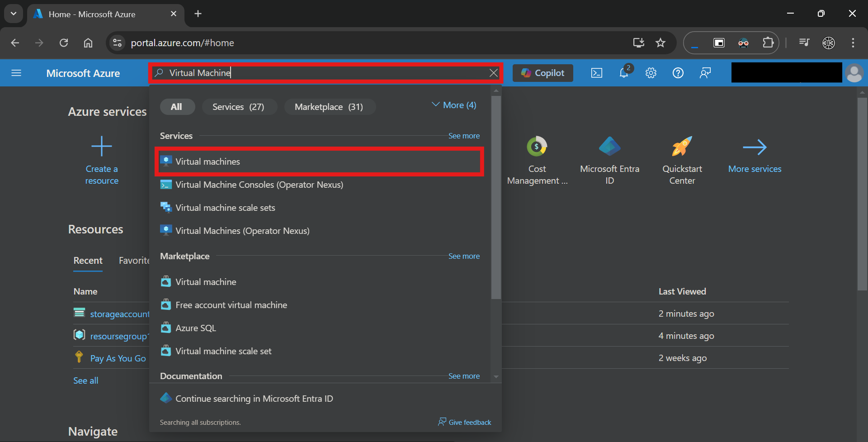The height and width of the screenshot is (442, 868).
Task: Open portal settings gear
Action: point(651,73)
